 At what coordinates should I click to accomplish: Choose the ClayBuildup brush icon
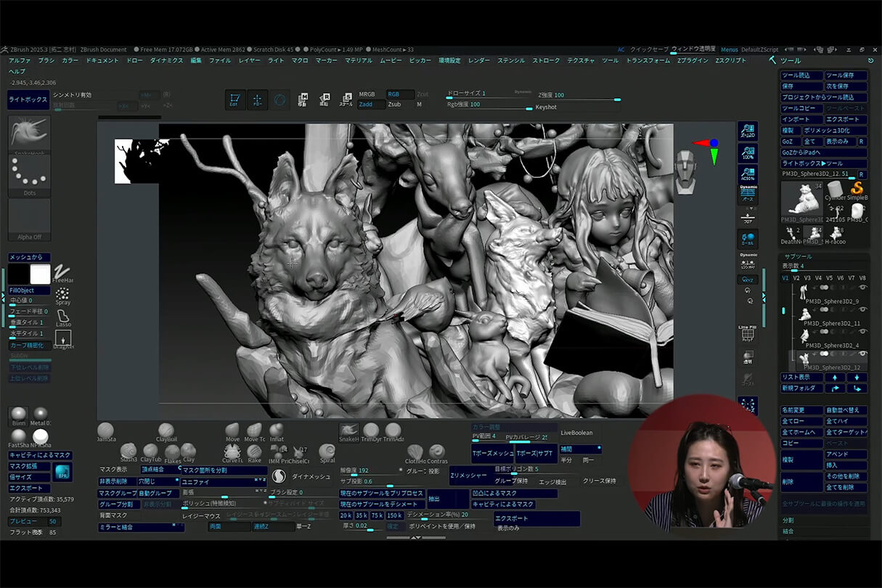(166, 431)
